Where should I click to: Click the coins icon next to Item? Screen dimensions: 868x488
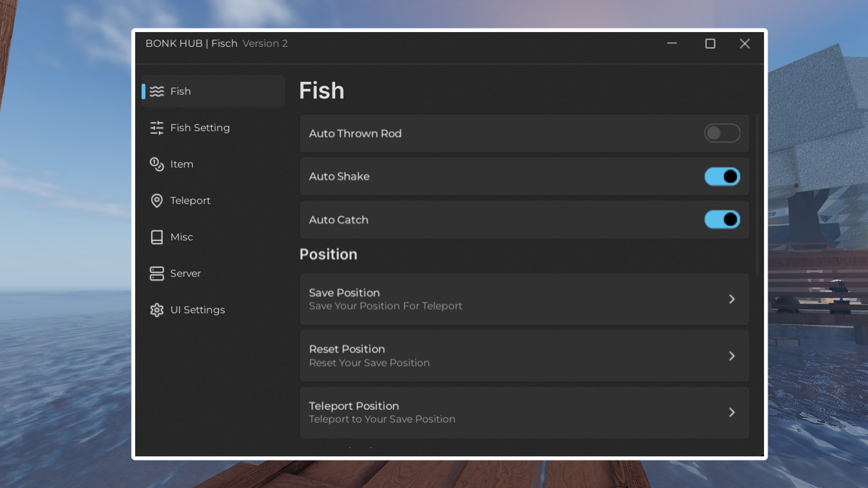156,164
